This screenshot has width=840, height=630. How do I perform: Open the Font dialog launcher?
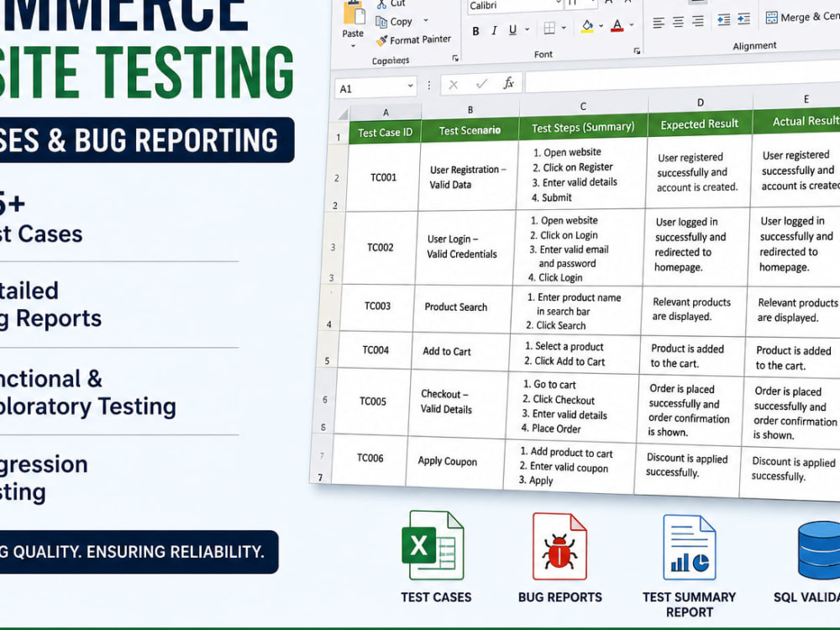(637, 51)
